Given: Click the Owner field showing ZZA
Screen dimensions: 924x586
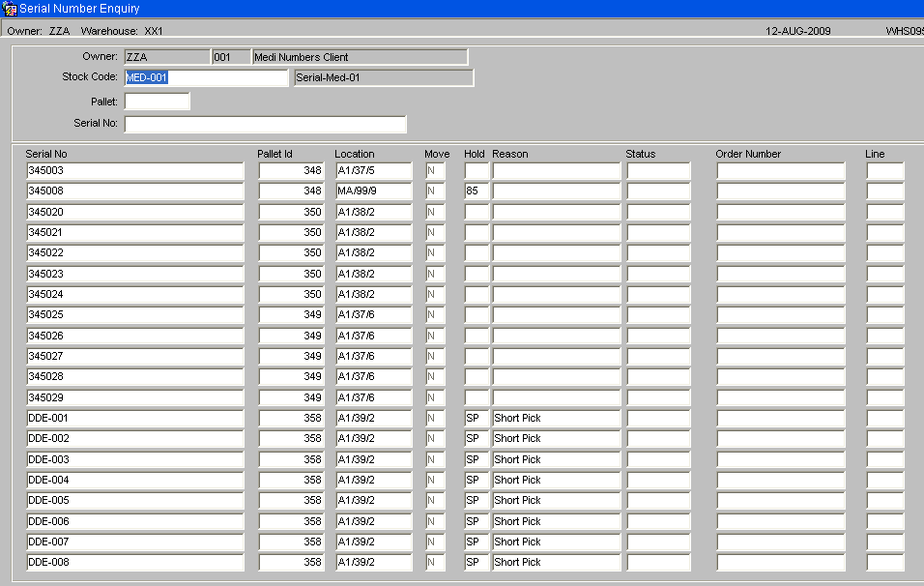Looking at the screenshot, I should [167, 57].
